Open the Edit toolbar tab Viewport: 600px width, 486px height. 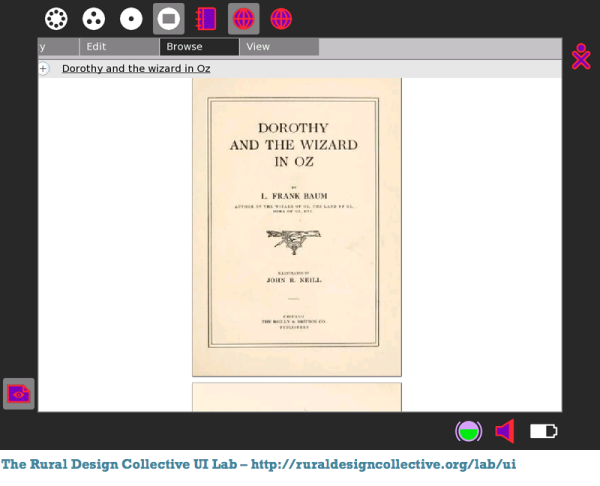click(119, 47)
